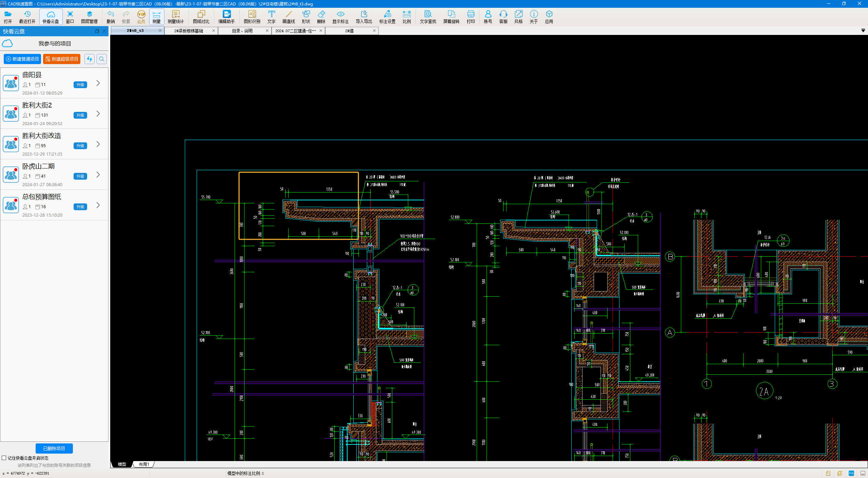Click the 比例 scale icon
The height and width of the screenshot is (478, 868).
[x=407, y=17]
